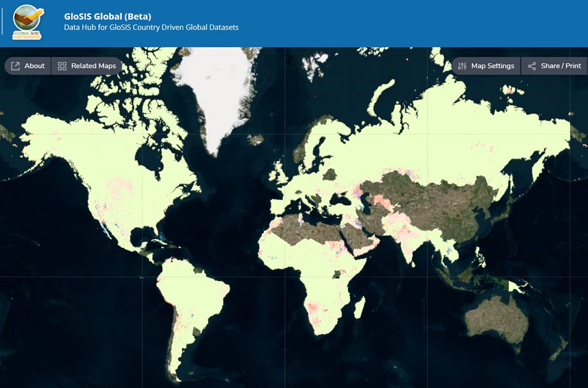The height and width of the screenshot is (388, 588).
Task: Click on Australia on the map
Action: (497, 319)
